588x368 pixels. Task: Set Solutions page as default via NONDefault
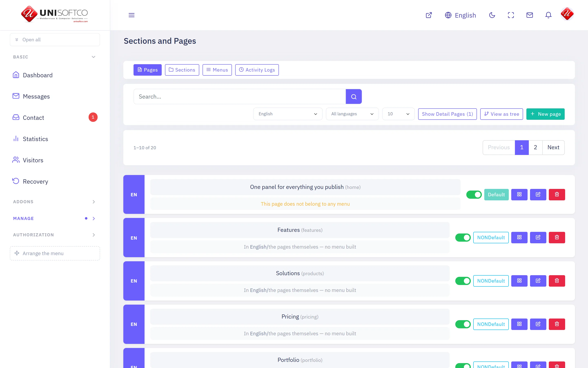(491, 281)
